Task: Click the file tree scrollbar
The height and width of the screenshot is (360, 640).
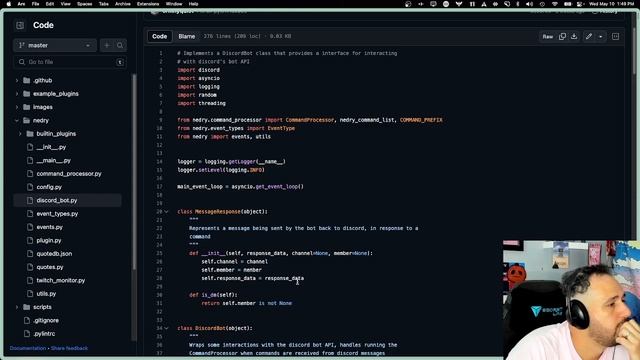Action: tap(134, 171)
